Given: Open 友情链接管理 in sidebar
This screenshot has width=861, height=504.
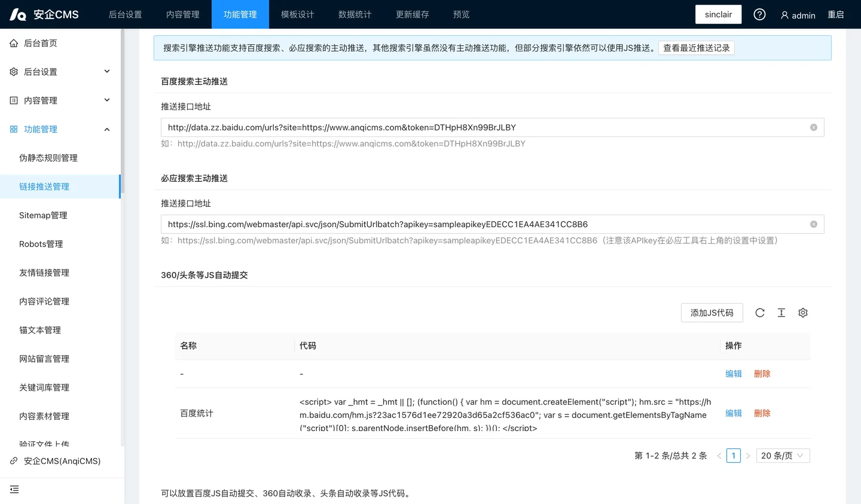Looking at the screenshot, I should (x=60, y=273).
